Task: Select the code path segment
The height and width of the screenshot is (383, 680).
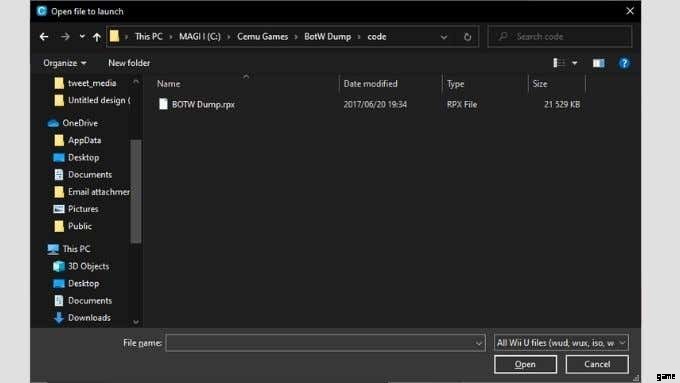Action: click(377, 36)
